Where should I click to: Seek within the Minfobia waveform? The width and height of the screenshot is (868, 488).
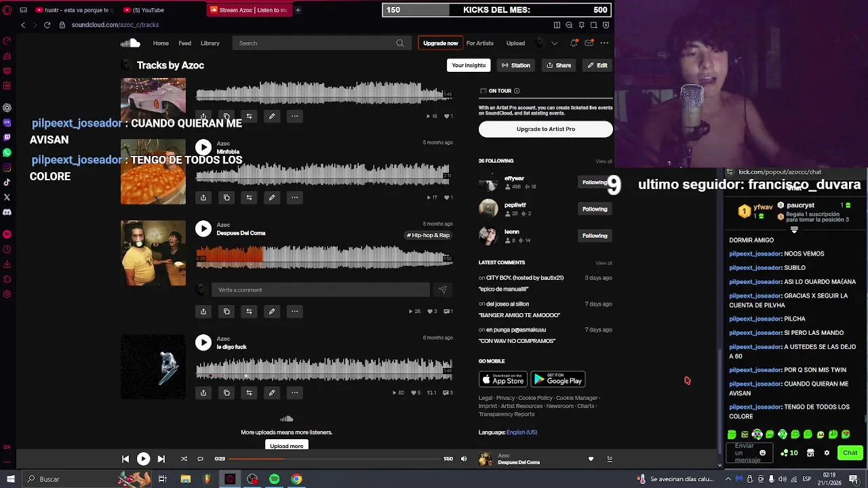coord(324,174)
